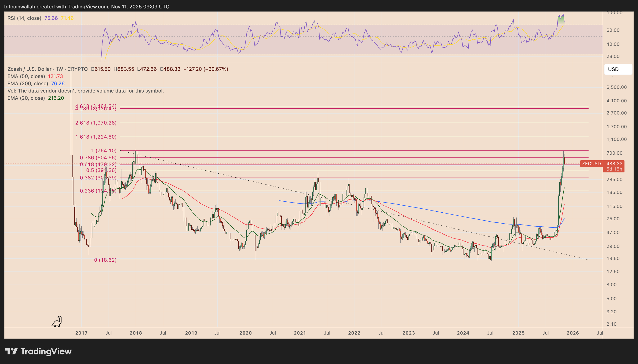Click the EMA (20, close) legend entry
Viewport: 638px width, 364px height.
coord(26,98)
